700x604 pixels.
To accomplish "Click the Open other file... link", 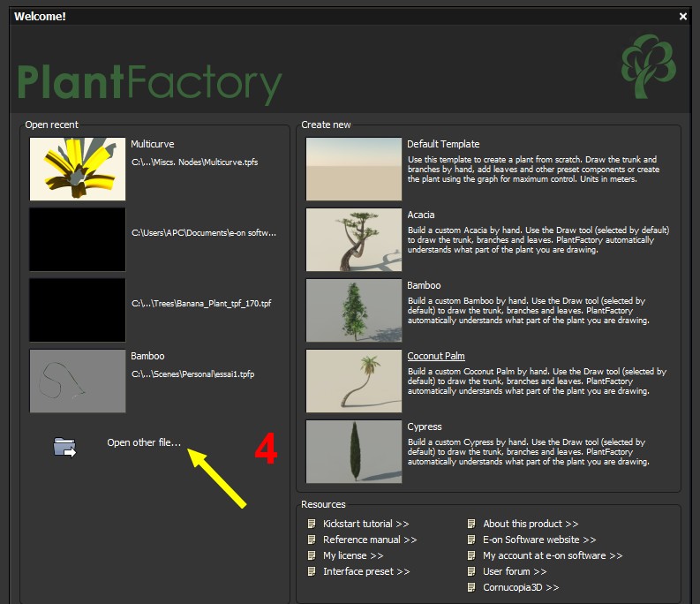I will [x=144, y=442].
